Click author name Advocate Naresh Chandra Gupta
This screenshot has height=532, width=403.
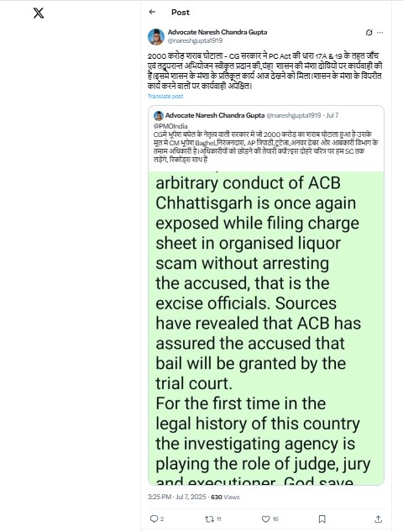click(217, 32)
